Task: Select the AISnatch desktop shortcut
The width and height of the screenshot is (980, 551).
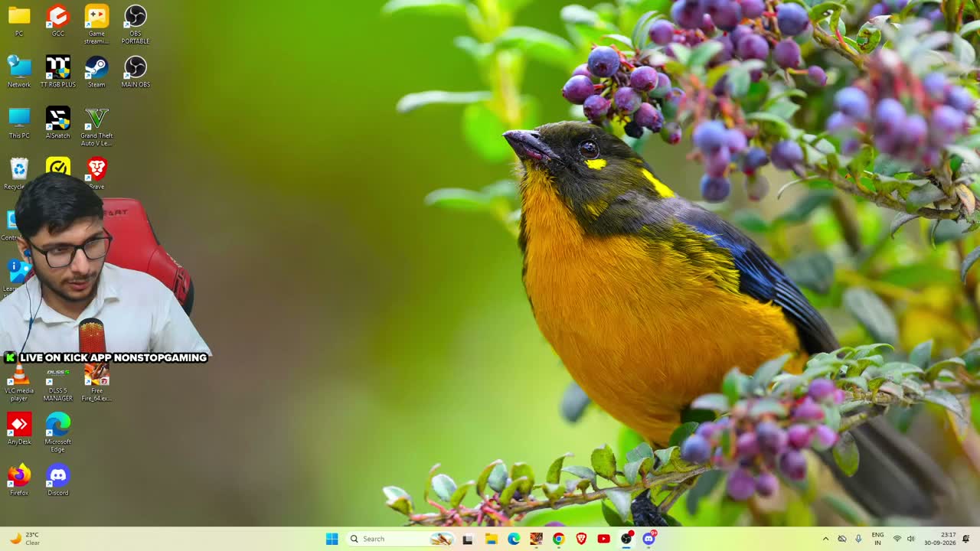Action: tap(58, 122)
